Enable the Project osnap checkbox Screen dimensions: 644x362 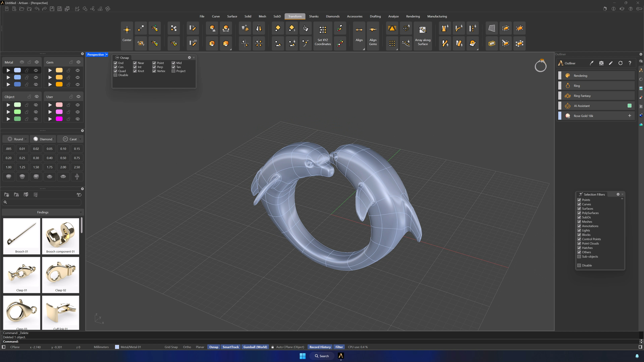pyautogui.click(x=173, y=71)
